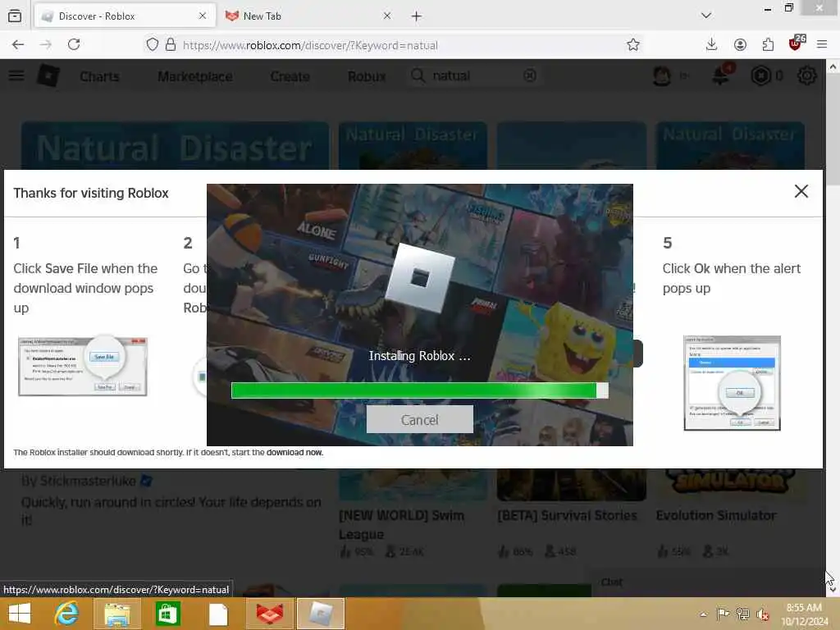840x630 pixels.
Task: Clear the Roblox search box
Action: (x=530, y=76)
